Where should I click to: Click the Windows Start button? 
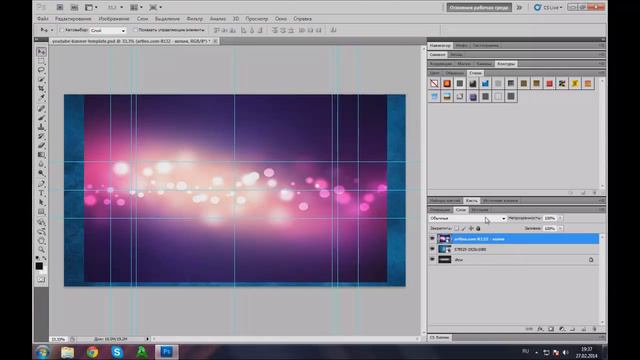[x=42, y=352]
